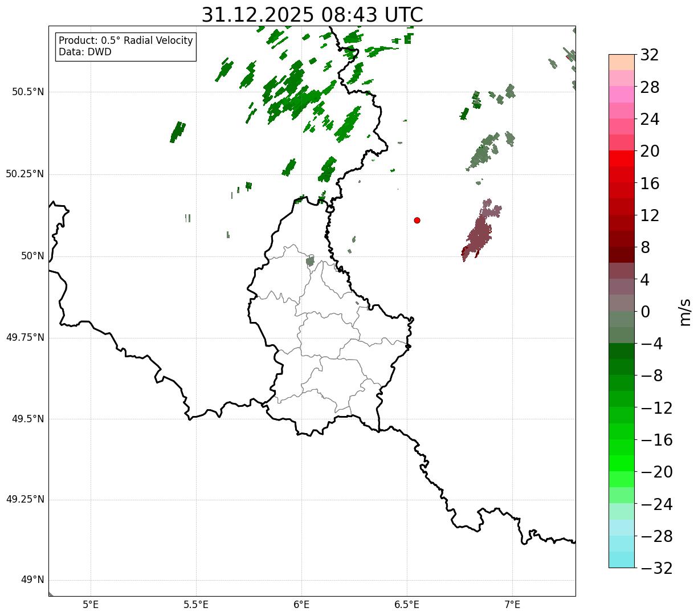The image size is (698, 616).
Task: Click the colorbar value 4
Action: click(646, 279)
